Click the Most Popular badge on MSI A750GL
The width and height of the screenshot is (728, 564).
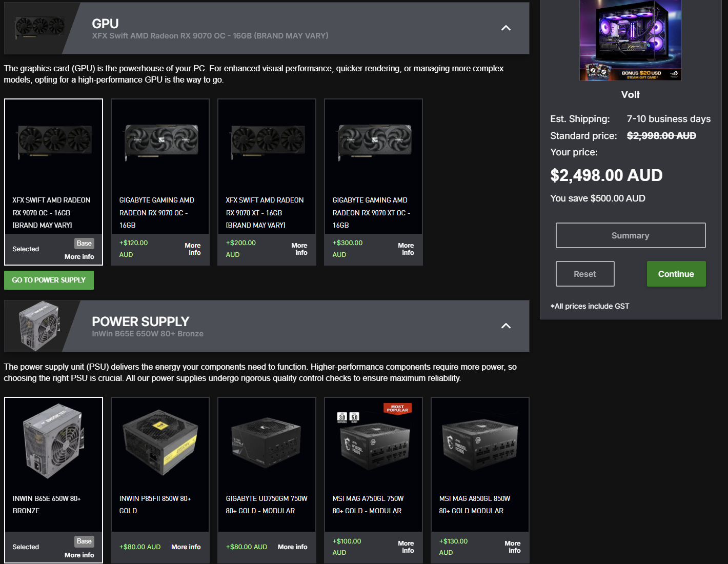398,409
